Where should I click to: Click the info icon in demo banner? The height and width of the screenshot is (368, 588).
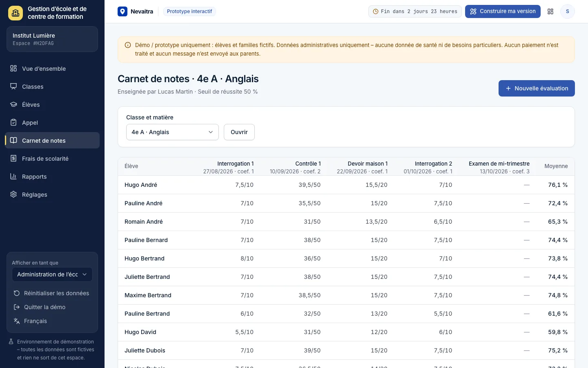tap(128, 45)
